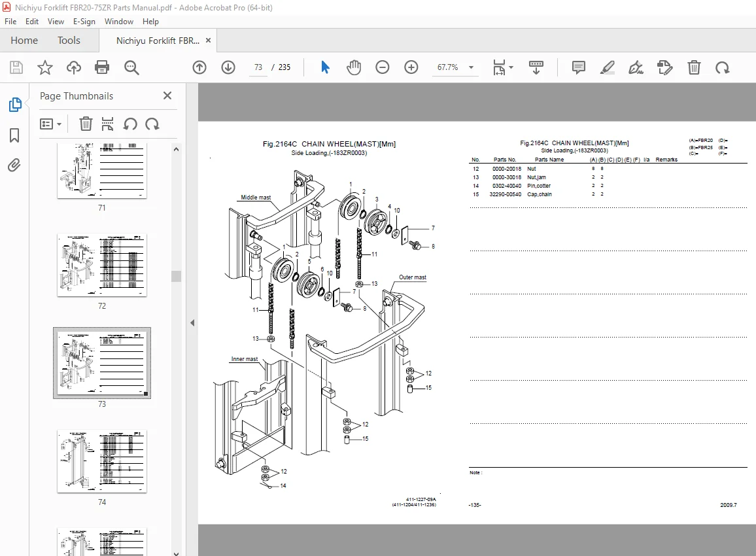The height and width of the screenshot is (556, 756).
Task: Select page 73 thumbnail
Action: point(102,362)
